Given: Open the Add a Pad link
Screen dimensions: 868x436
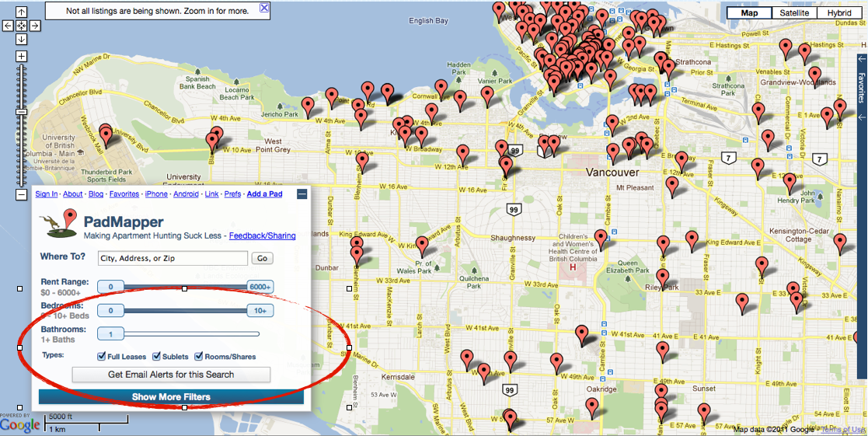Looking at the screenshot, I should tap(264, 194).
